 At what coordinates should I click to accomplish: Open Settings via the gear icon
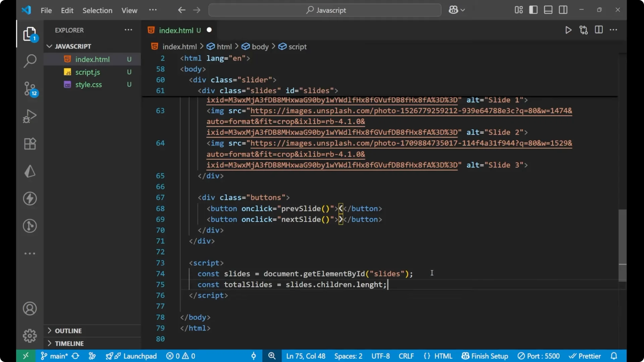(x=30, y=336)
